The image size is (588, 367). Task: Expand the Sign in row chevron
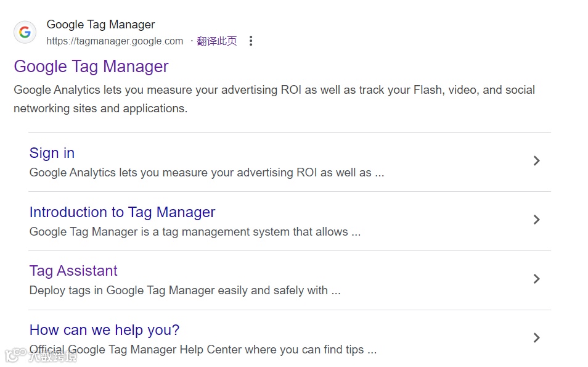[536, 161]
